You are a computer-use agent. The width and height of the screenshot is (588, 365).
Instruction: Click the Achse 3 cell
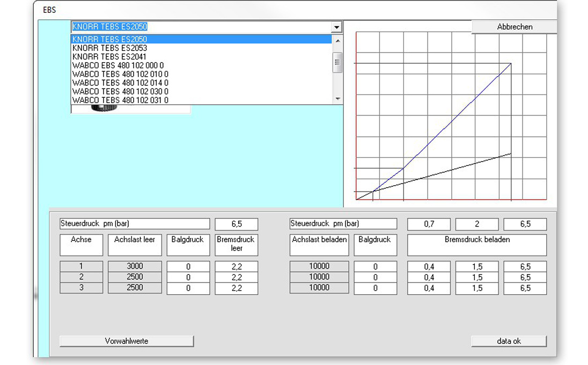pos(82,288)
